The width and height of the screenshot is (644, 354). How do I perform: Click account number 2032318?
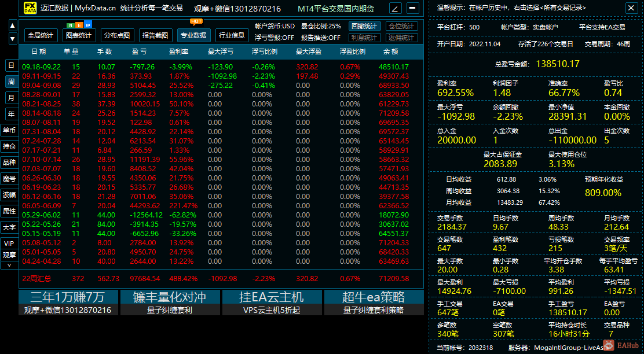click(481, 348)
